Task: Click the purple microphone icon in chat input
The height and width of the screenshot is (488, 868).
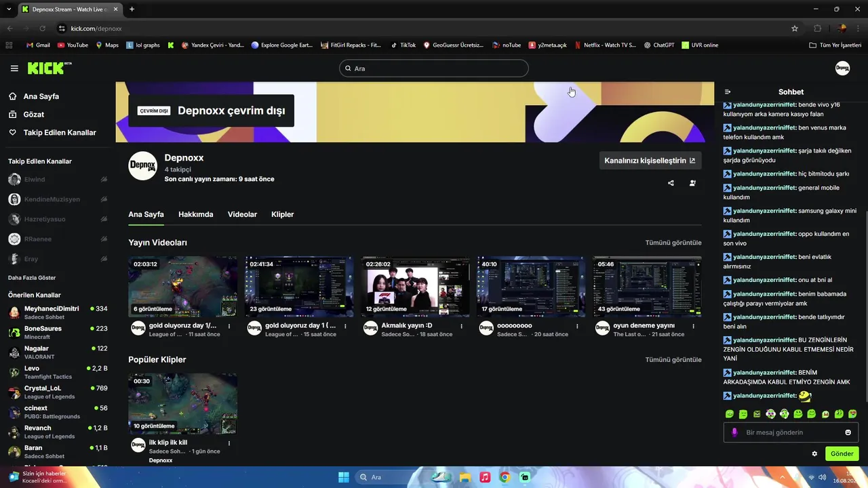Action: pyautogui.click(x=734, y=432)
